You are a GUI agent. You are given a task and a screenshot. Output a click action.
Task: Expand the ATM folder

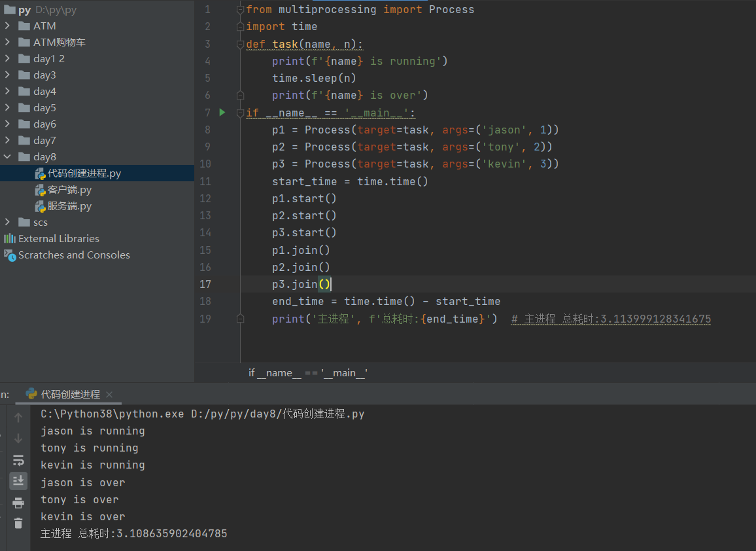(7, 26)
